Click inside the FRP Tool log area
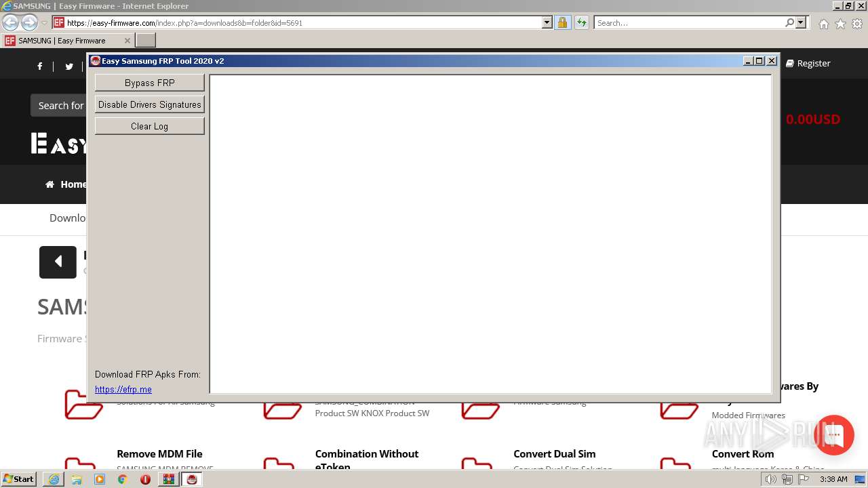 [x=490, y=234]
